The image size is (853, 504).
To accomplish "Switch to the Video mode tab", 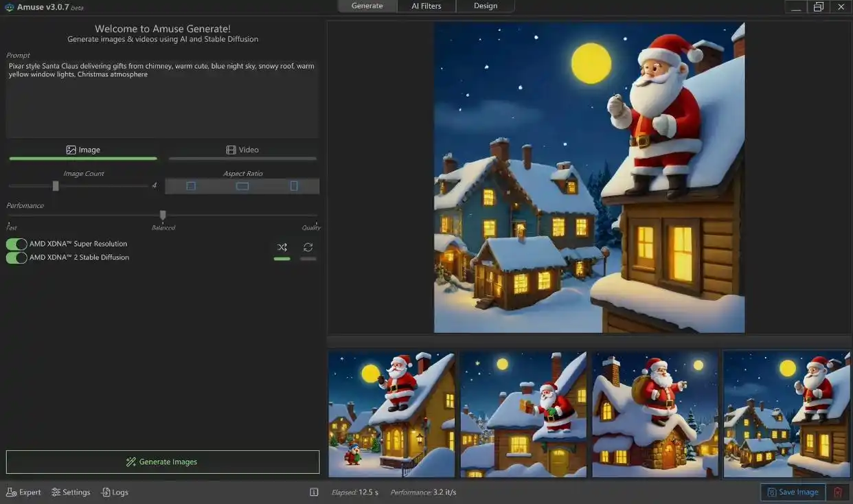I will (x=242, y=150).
